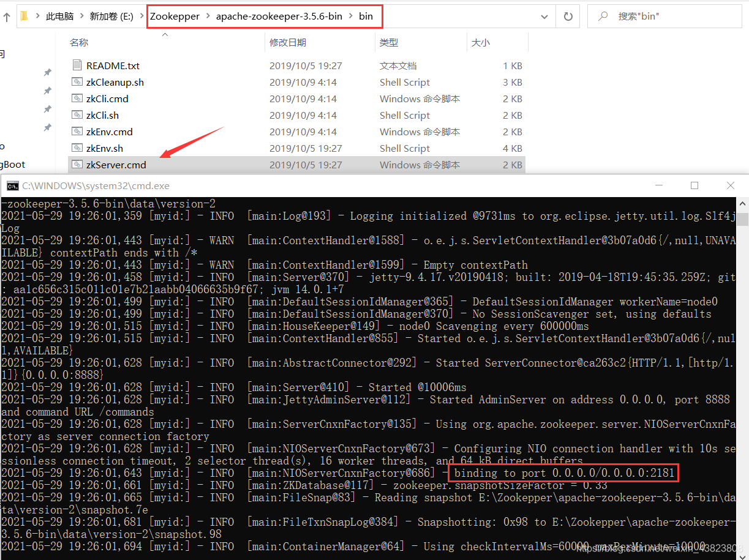Select apache-zookeeper-3.5.6-bin breadcrumb segment
749x560 pixels.
[279, 17]
